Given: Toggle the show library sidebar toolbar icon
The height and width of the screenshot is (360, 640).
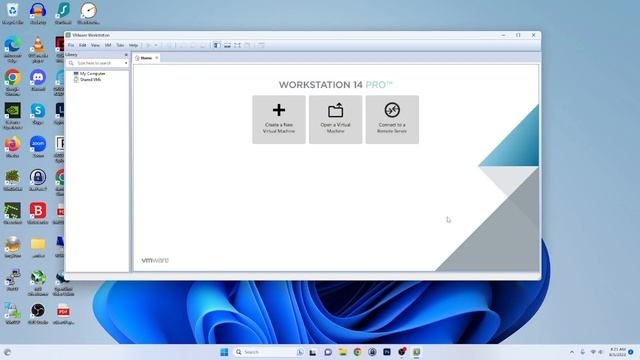Looking at the screenshot, I should coord(217,45).
